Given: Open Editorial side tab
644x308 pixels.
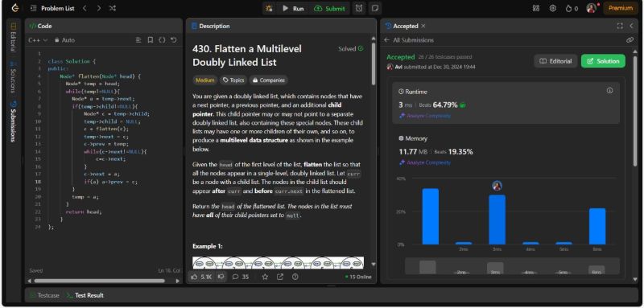Looking at the screenshot, I should [14, 38].
